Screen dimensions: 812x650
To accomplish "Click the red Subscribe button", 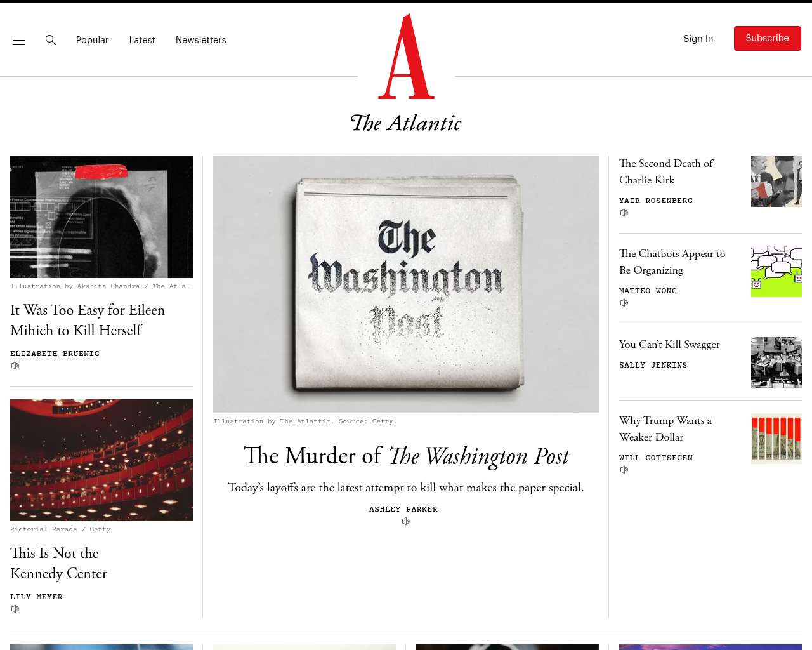I will 768,38.
